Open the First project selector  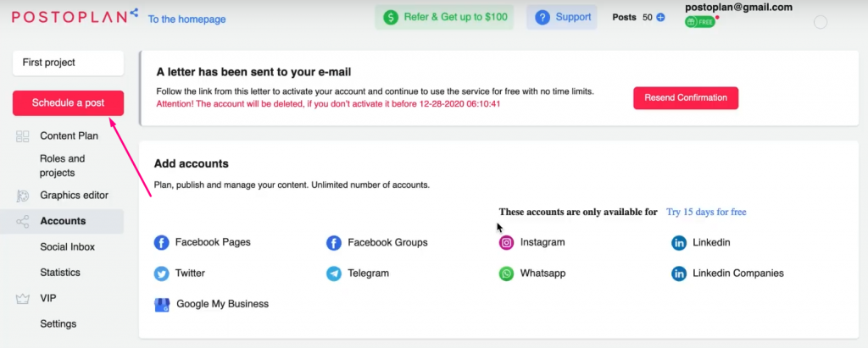(68, 63)
